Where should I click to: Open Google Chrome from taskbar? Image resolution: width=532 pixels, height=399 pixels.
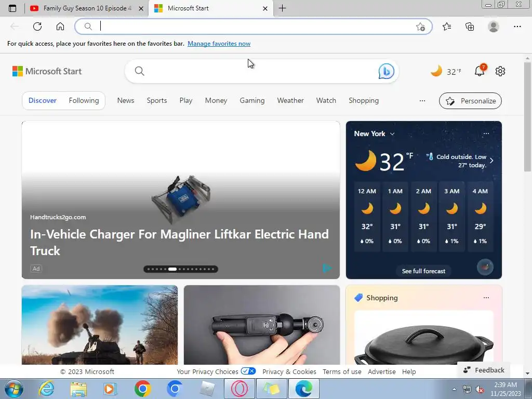click(x=142, y=389)
